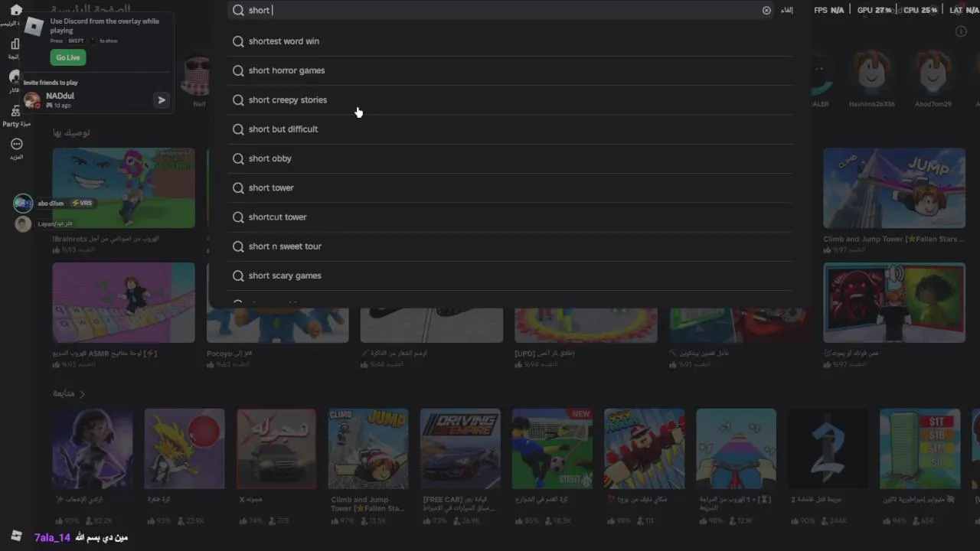The width and height of the screenshot is (980, 551).
Task: Click the Roblox logo in the Discord overlay
Action: pyautogui.click(x=34, y=26)
